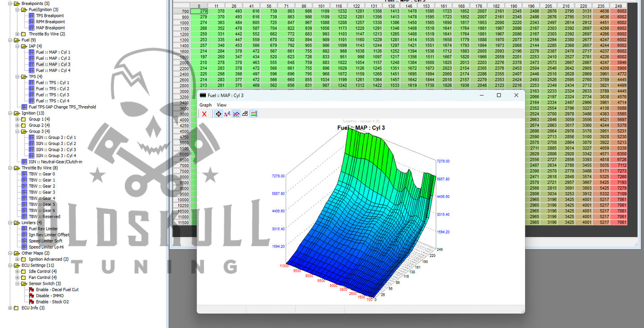The image size is (644, 328).
Task: Toggle the Enable - Stock O2 flag
Action: 32,302
